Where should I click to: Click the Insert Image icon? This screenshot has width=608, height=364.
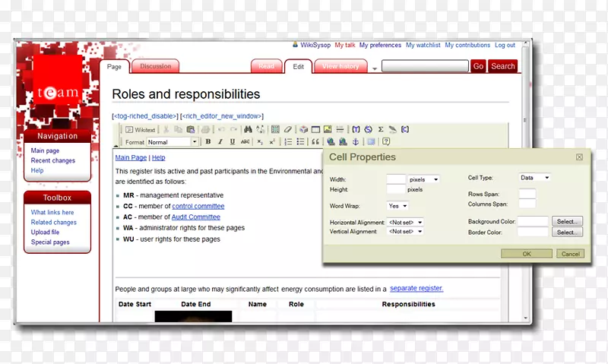pyautogui.click(x=328, y=129)
